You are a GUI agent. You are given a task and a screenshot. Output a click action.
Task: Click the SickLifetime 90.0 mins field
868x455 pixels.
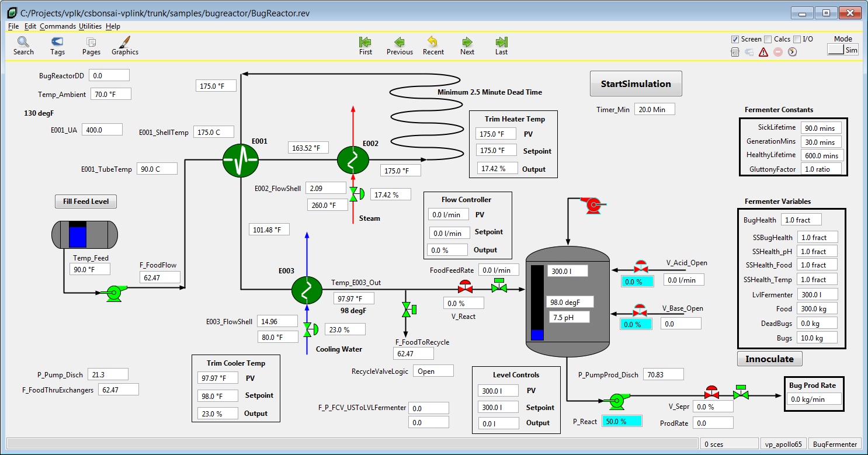point(821,128)
